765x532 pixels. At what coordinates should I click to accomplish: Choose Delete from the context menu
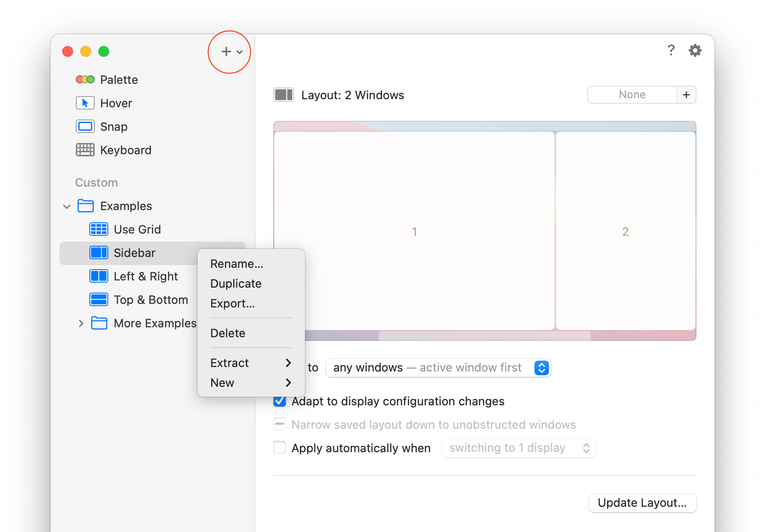(251, 333)
